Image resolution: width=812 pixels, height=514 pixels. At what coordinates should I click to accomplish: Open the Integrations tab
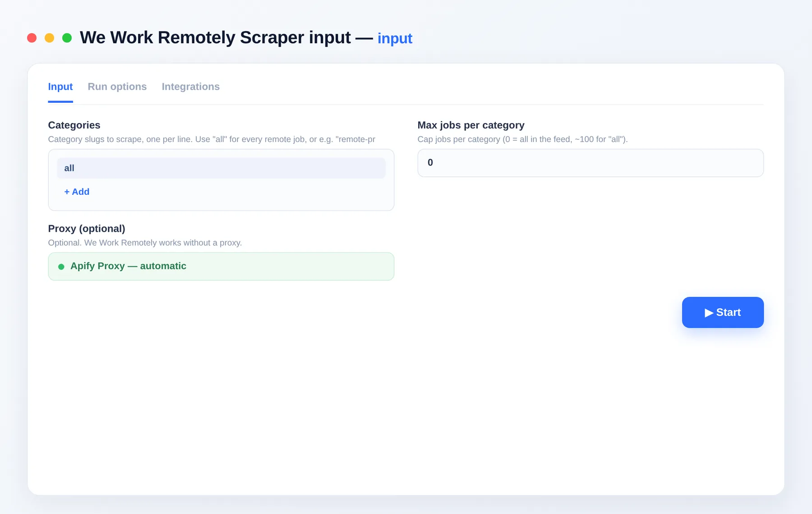tap(191, 87)
